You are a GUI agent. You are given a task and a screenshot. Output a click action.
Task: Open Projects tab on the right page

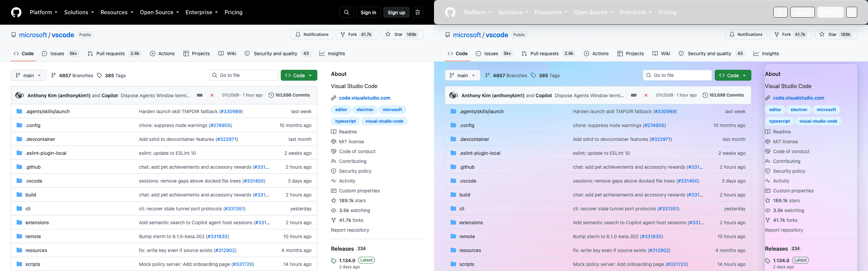[631, 54]
